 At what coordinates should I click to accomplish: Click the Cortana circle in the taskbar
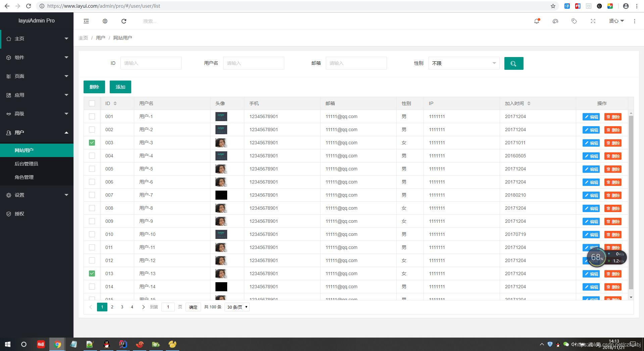point(23,344)
